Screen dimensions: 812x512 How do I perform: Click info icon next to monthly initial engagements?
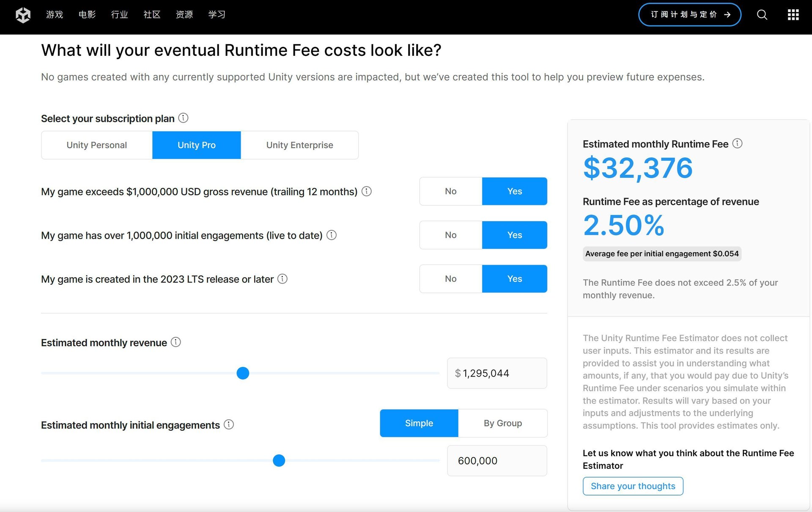[228, 424]
